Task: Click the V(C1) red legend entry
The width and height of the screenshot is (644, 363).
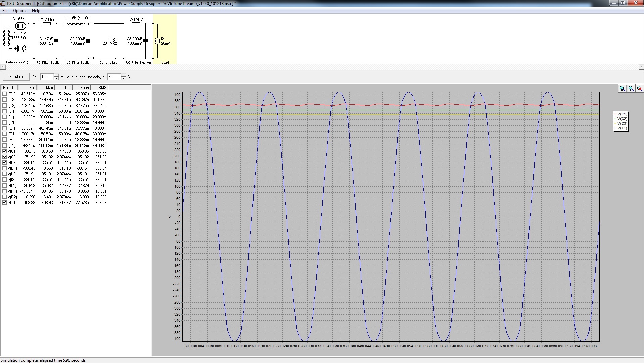Action: (x=620, y=114)
